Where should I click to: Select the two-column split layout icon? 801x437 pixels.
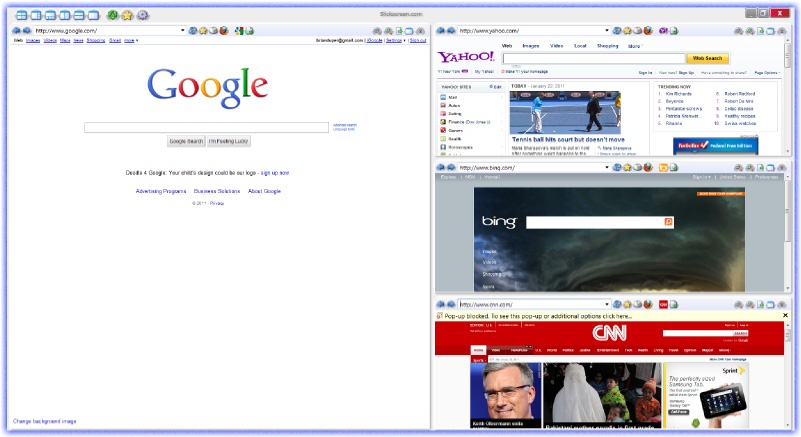tap(64, 15)
